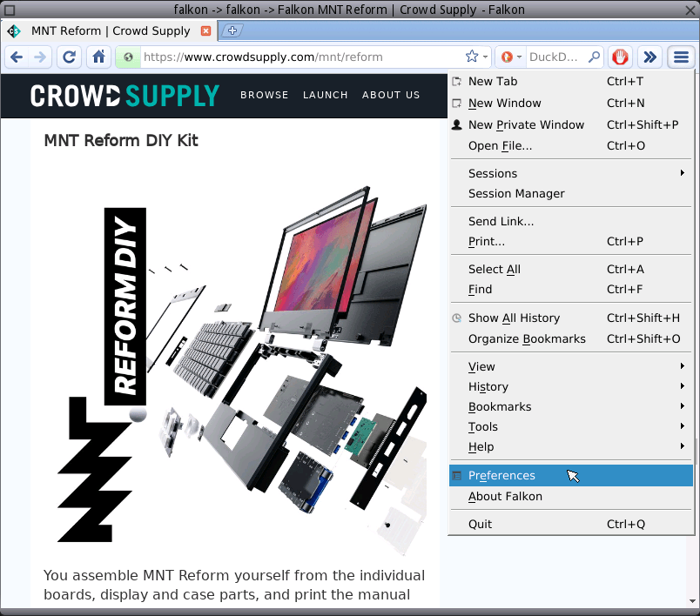This screenshot has width=700, height=616.
Task: Quit Falkon via menu
Action: (571, 524)
